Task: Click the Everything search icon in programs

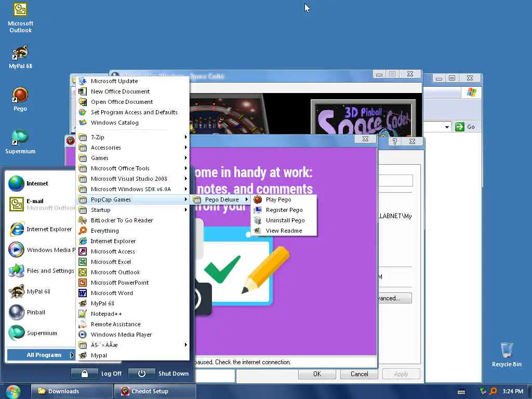Action: pos(83,231)
